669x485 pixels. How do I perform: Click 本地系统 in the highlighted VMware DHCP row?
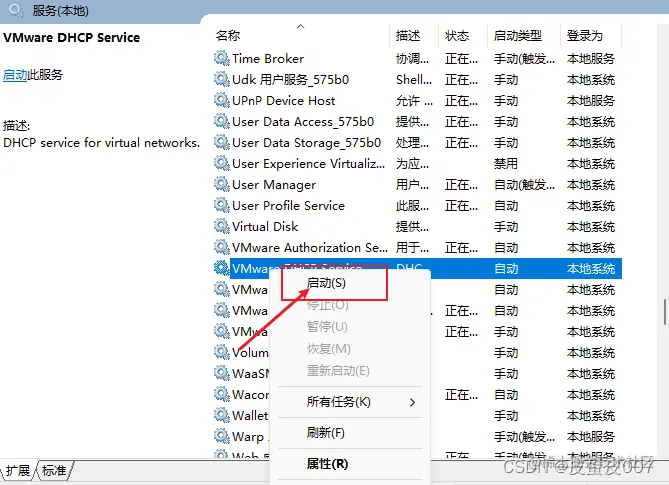pyautogui.click(x=591, y=269)
